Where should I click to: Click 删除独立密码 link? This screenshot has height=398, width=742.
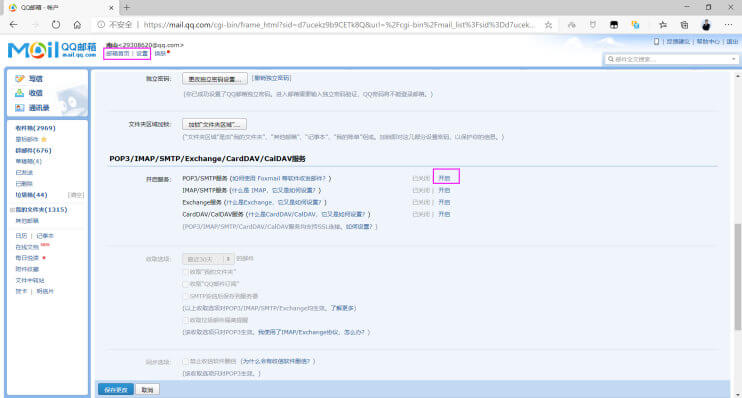tap(272, 78)
